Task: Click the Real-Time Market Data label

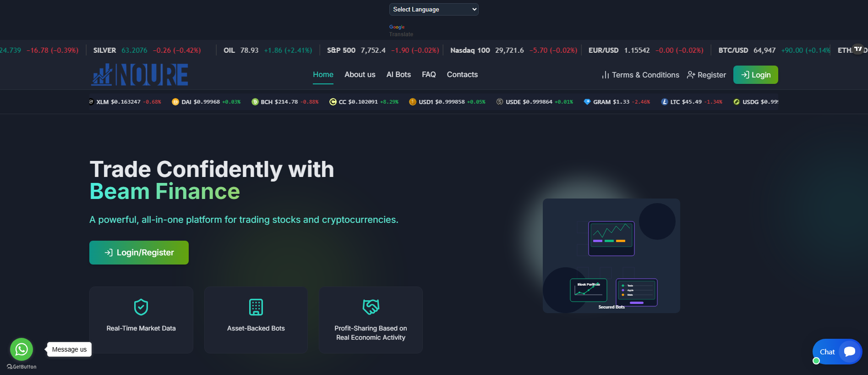Action: coord(141,328)
